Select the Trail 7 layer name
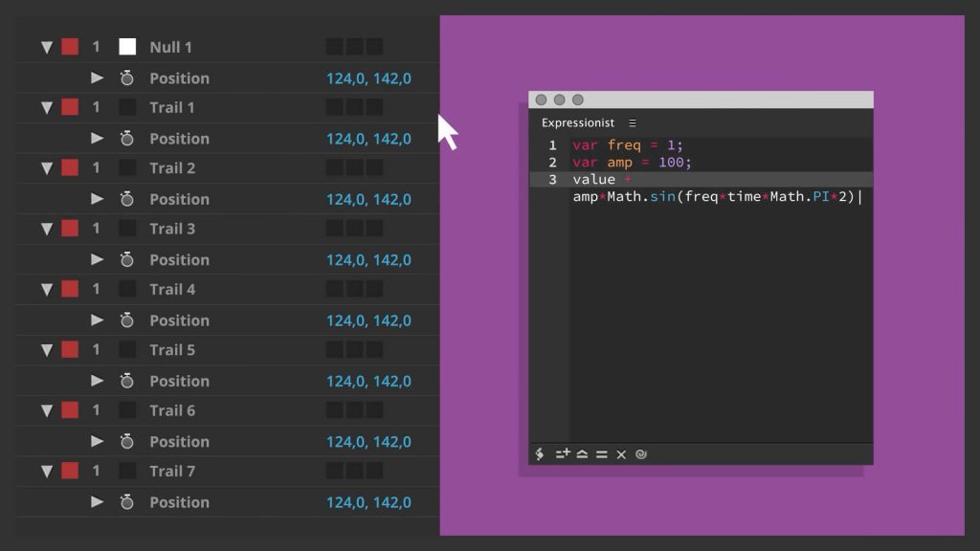The image size is (980, 551). (172, 471)
